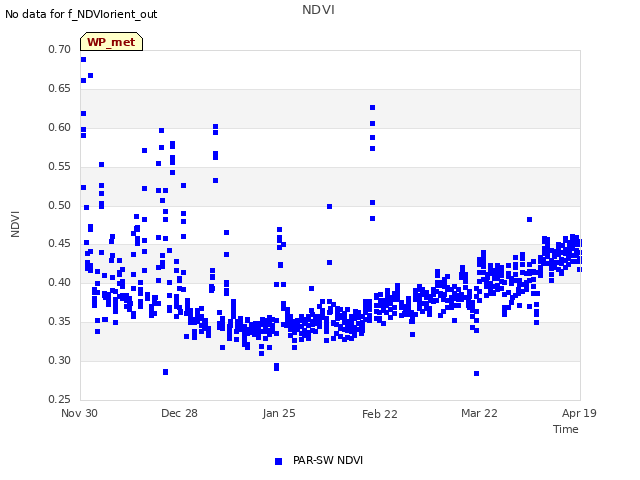Viewport: 640px width, 480px height.
Task: Click the Nov 30 x-axis label
Action: tap(79, 413)
